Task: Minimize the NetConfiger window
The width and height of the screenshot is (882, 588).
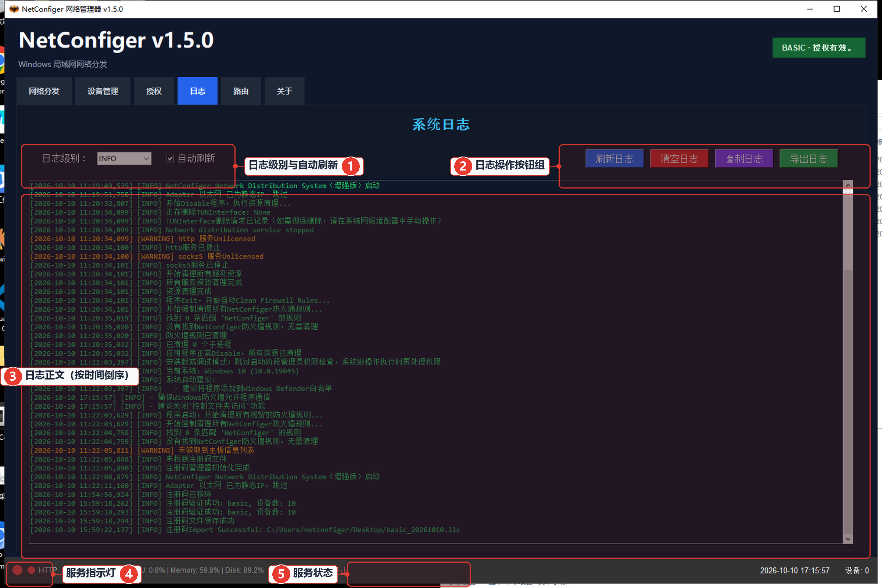Action: coord(810,9)
